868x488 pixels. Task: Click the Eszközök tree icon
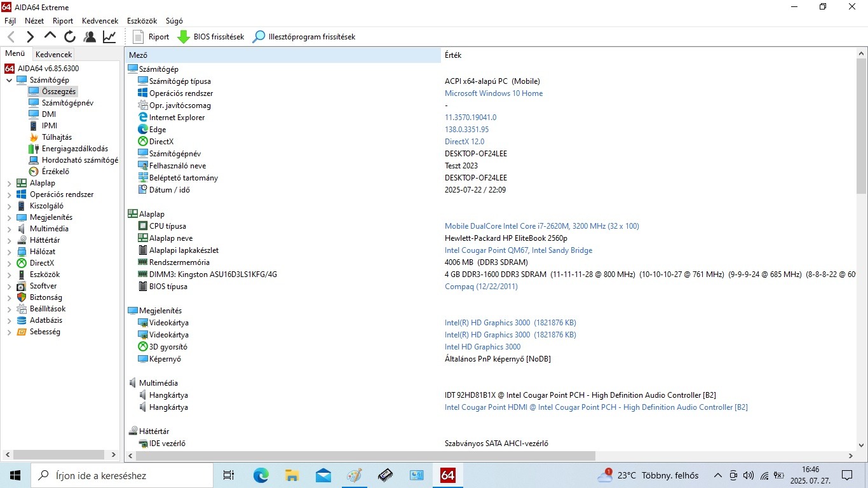pos(22,274)
